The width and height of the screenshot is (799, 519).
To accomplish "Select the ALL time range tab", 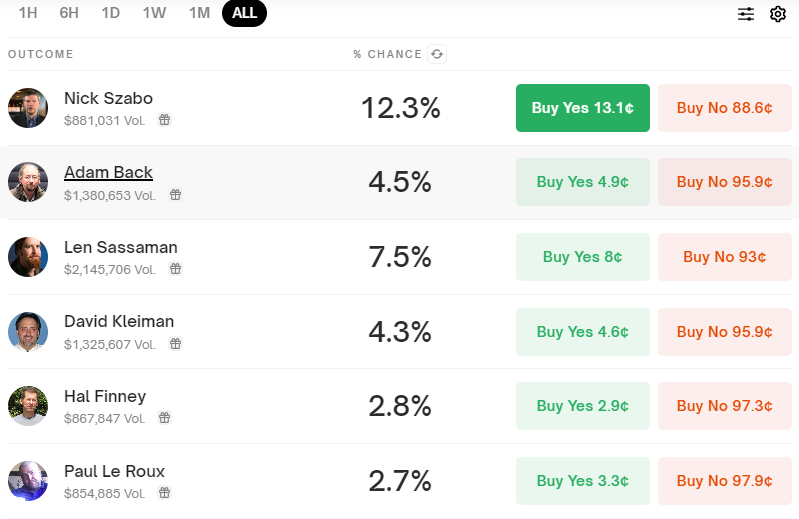I will click(245, 13).
